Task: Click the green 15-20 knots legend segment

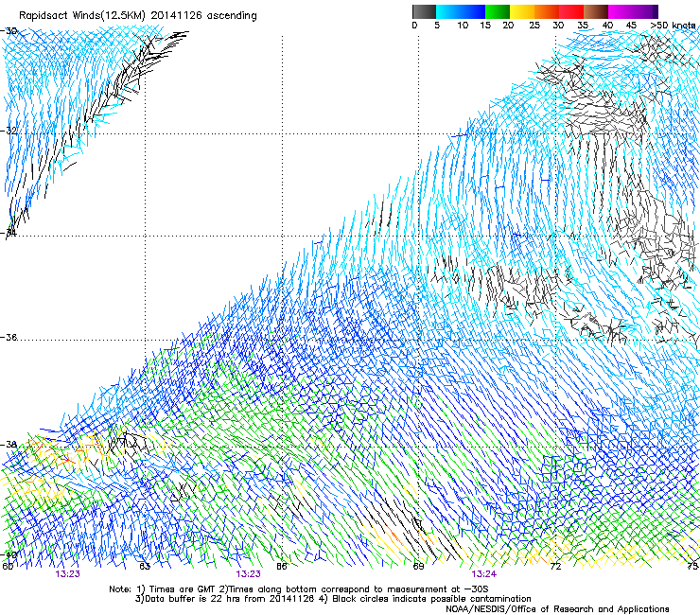Action: coord(498,11)
